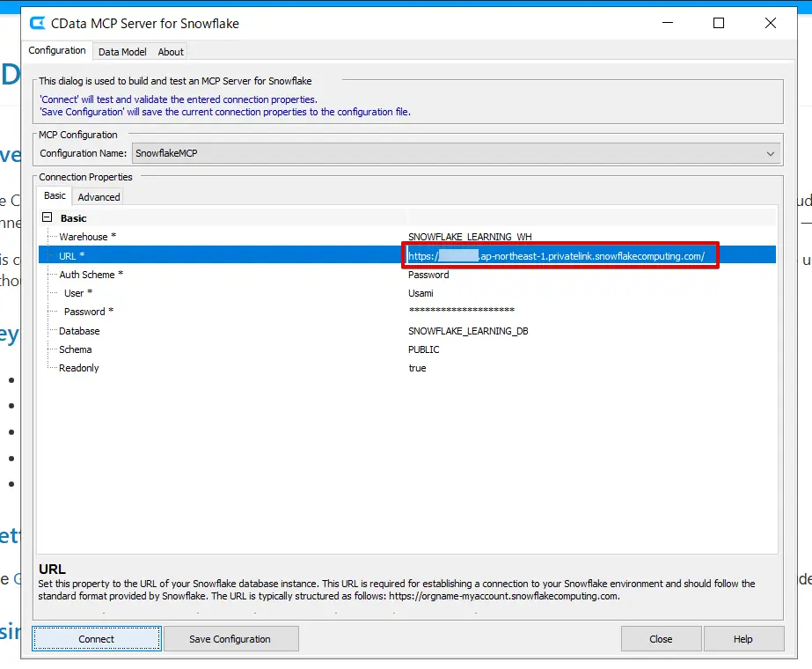Click the Close button
The width and height of the screenshot is (812, 669).
[661, 638]
